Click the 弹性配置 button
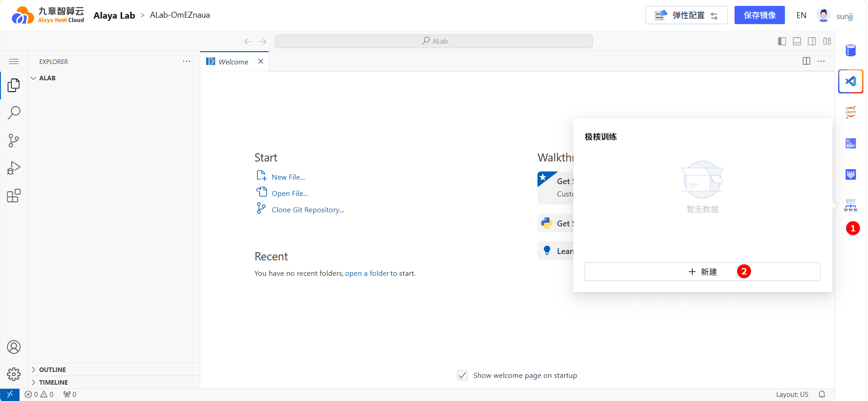This screenshot has height=401, width=868. point(686,15)
